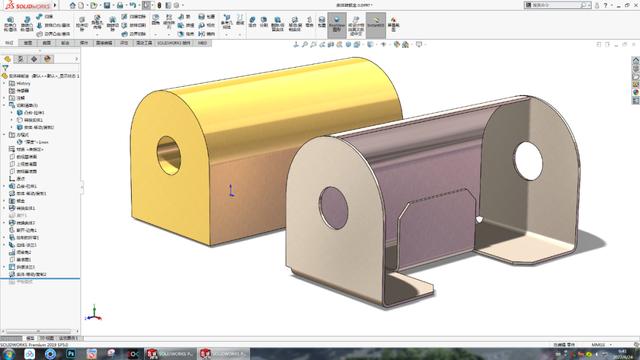Click the Section View icon
This screenshot has width=640, height=360.
(331, 44)
